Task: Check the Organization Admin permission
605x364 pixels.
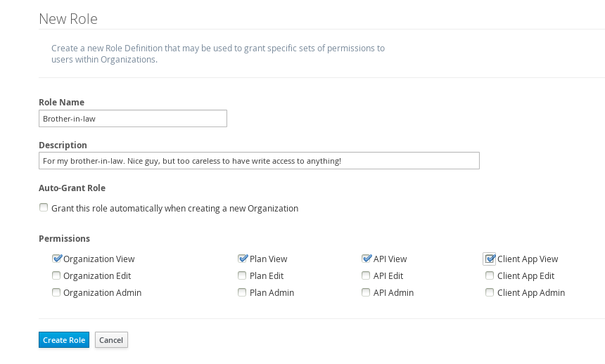Action: pos(56,292)
